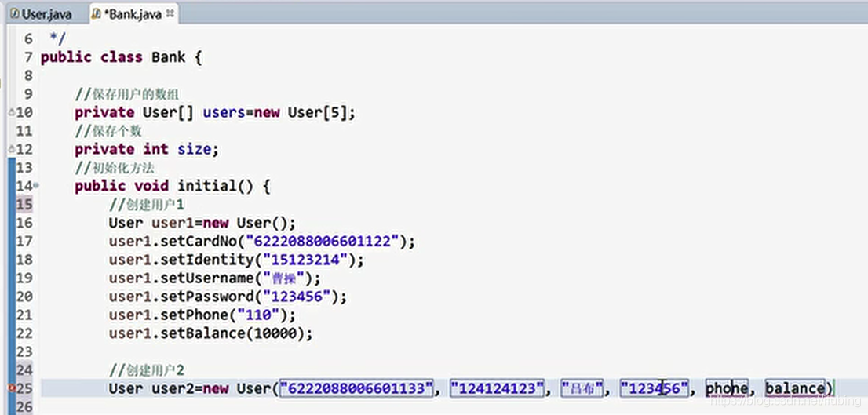868x415 pixels.
Task: Select the balance argument placeholder on line 25
Action: 795,388
